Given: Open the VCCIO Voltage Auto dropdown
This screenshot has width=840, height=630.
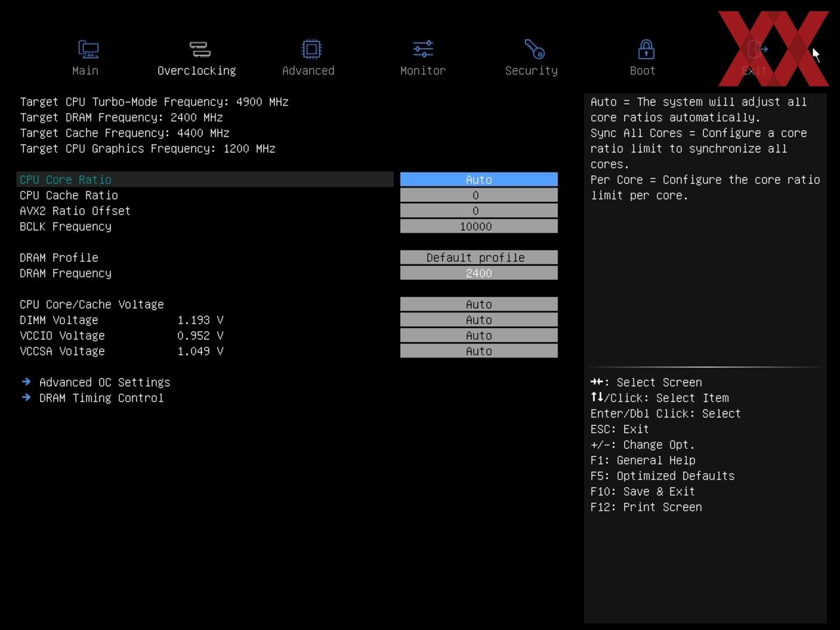Looking at the screenshot, I should pyautogui.click(x=479, y=335).
